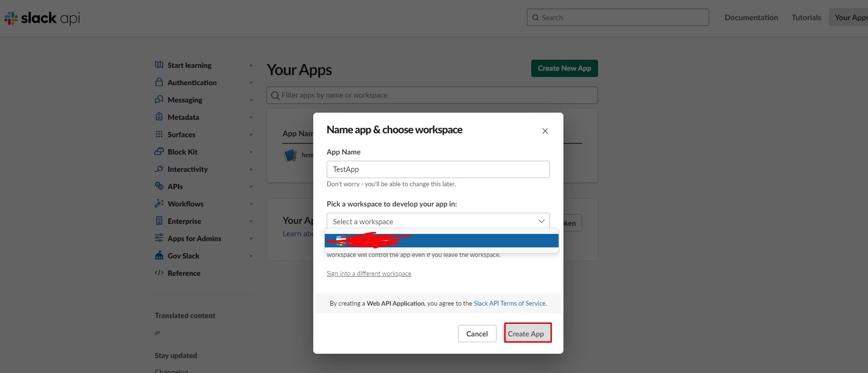Click the Messaging chat icon
Viewport: 868px width, 373px height.
point(159,100)
